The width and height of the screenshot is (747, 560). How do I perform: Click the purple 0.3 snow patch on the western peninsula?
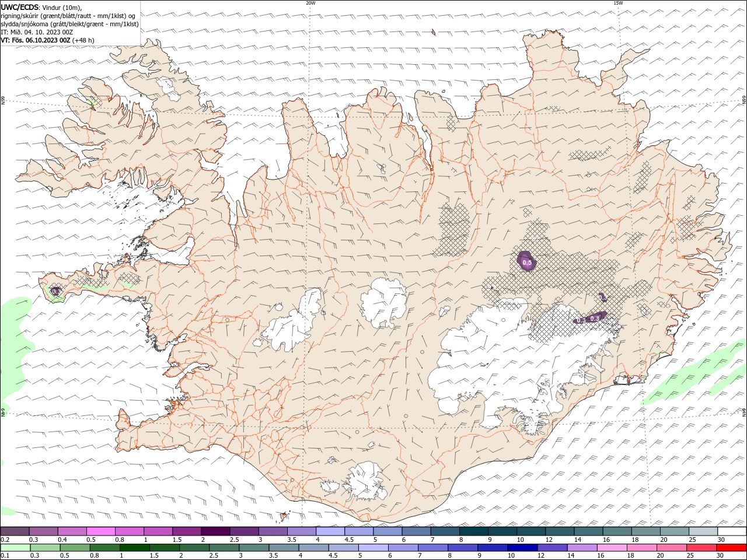coord(56,290)
